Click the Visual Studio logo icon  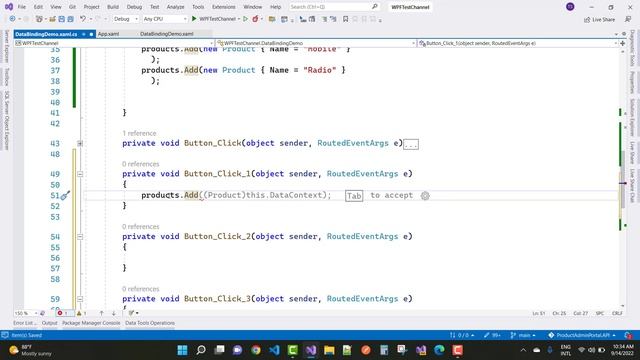[x=9, y=7]
